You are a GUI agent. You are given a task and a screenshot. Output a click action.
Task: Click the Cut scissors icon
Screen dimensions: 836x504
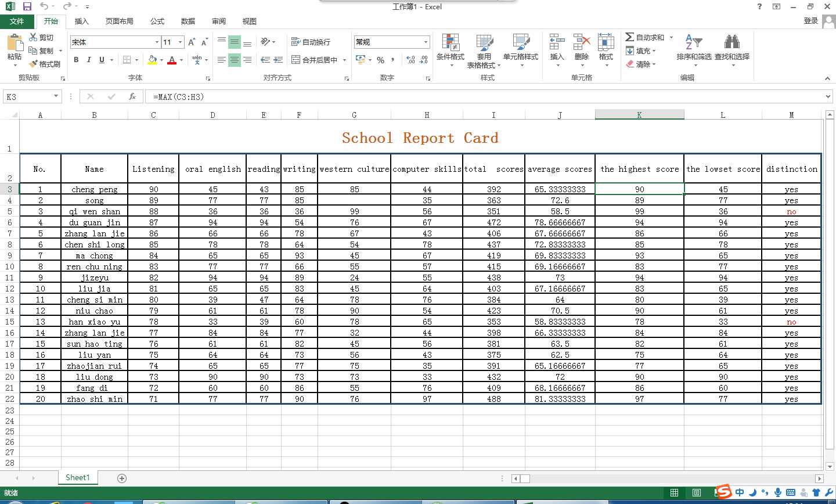(34, 37)
